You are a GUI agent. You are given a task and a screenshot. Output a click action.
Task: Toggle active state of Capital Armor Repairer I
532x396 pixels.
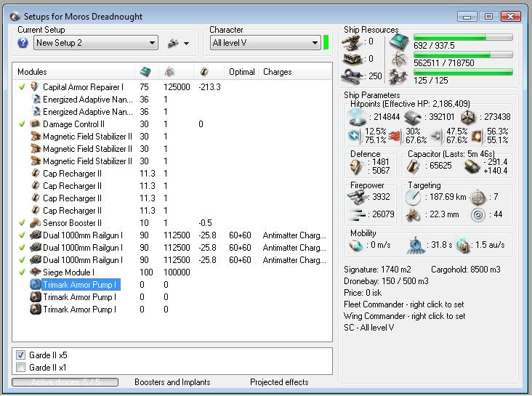(22, 87)
